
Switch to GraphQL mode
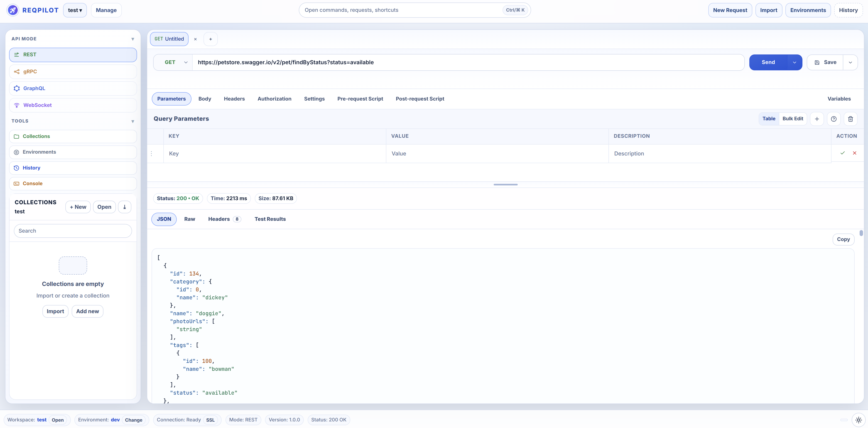[73, 88]
